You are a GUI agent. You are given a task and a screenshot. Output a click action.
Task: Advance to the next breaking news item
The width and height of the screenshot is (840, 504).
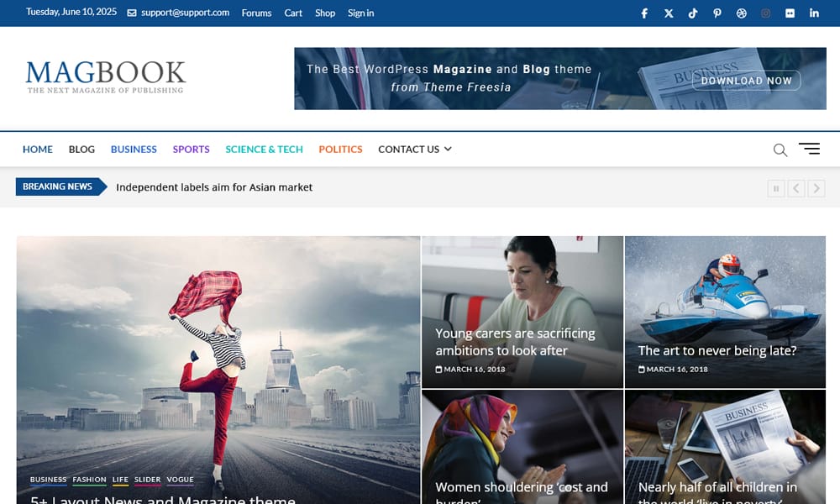tap(816, 188)
